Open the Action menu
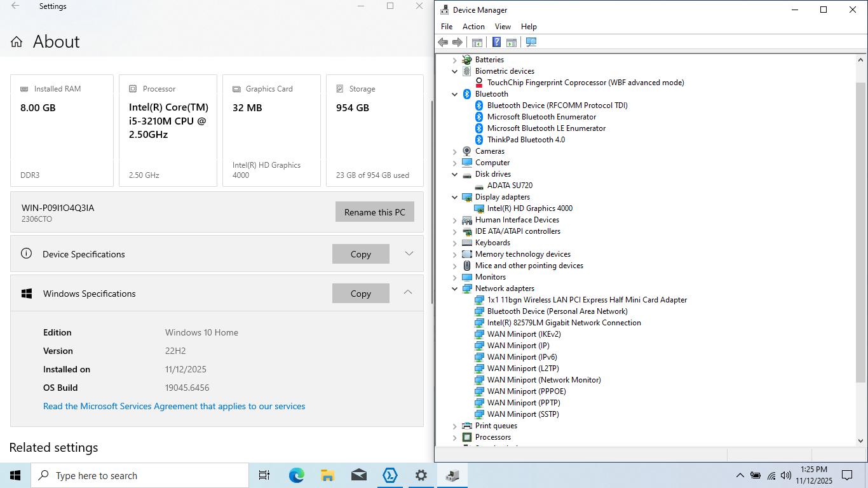 [x=473, y=27]
